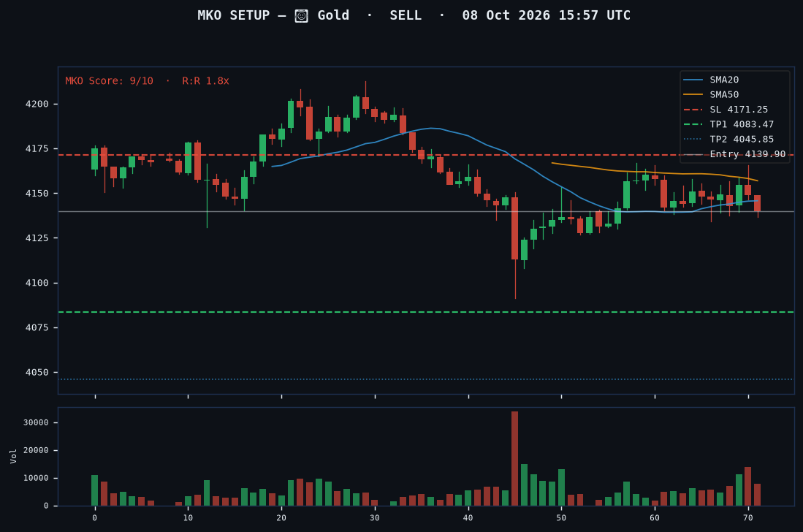Click the 20000 volume axis label
Screen dimensions: 803x532
click(36, 450)
